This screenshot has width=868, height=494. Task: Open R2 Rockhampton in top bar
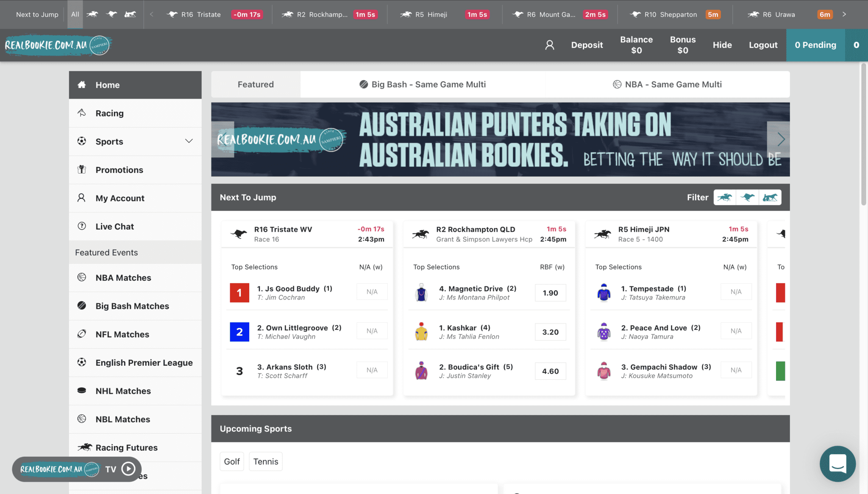(x=329, y=14)
